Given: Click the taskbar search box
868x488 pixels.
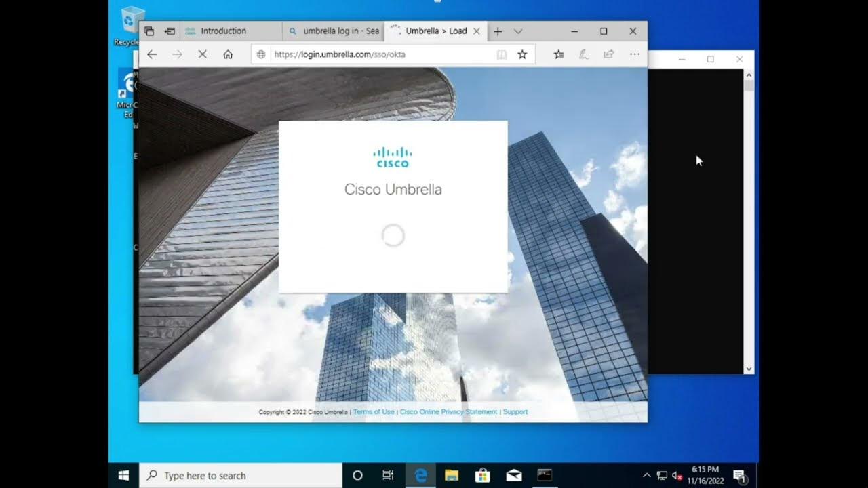Looking at the screenshot, I should (x=241, y=475).
